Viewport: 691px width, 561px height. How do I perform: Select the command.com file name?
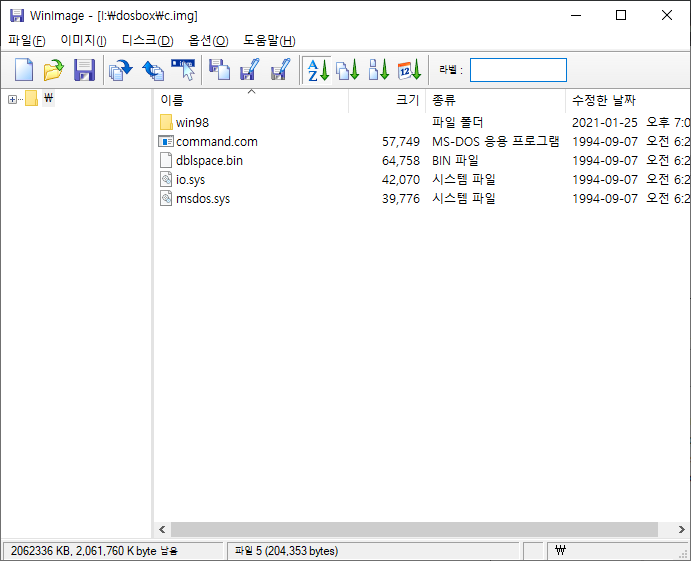click(217, 141)
